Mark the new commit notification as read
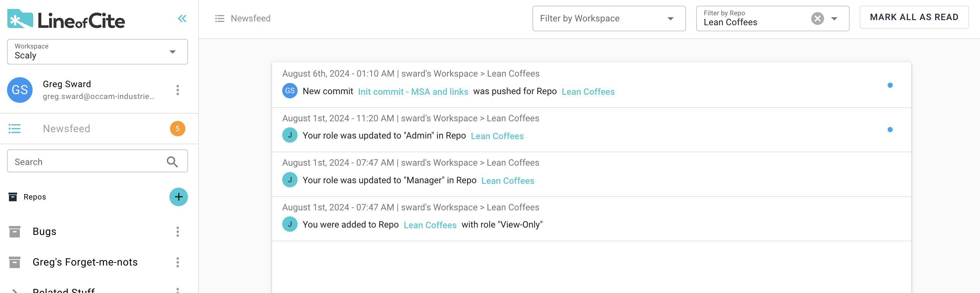The height and width of the screenshot is (293, 980). click(x=890, y=85)
